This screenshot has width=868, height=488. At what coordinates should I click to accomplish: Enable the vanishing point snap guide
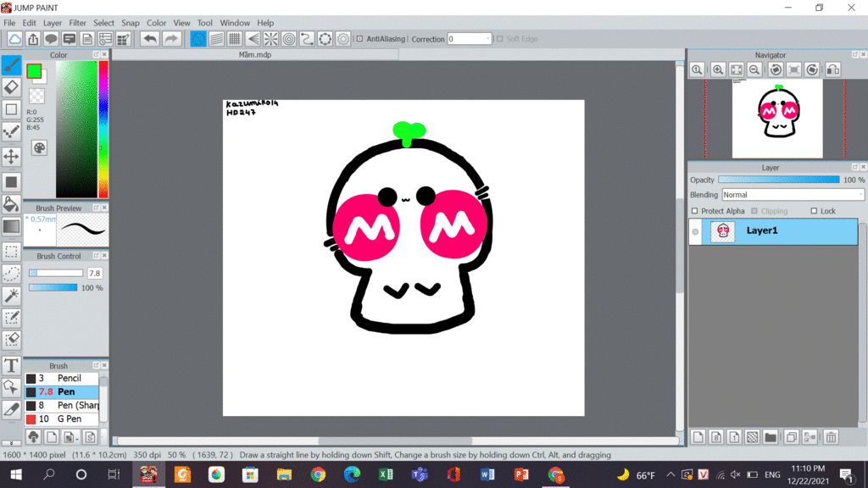(253, 39)
